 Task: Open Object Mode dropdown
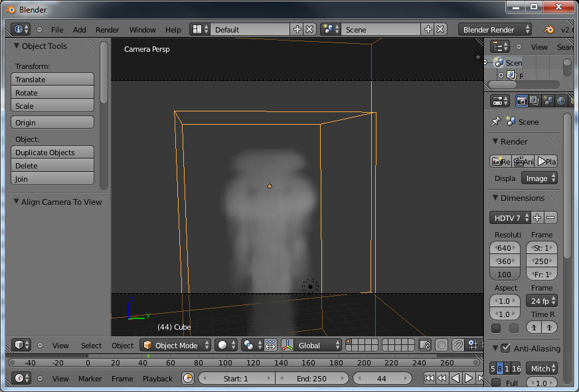click(x=176, y=345)
